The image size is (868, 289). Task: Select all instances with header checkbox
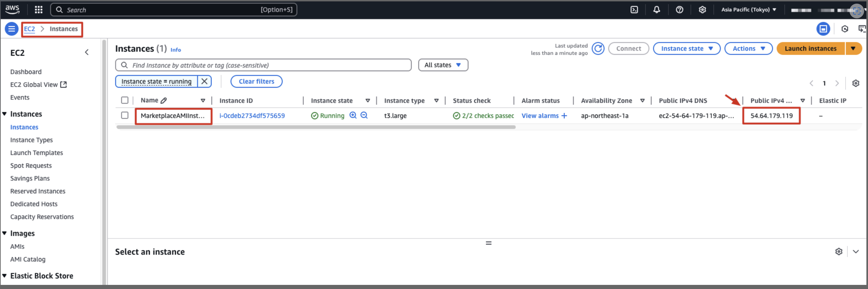125,100
